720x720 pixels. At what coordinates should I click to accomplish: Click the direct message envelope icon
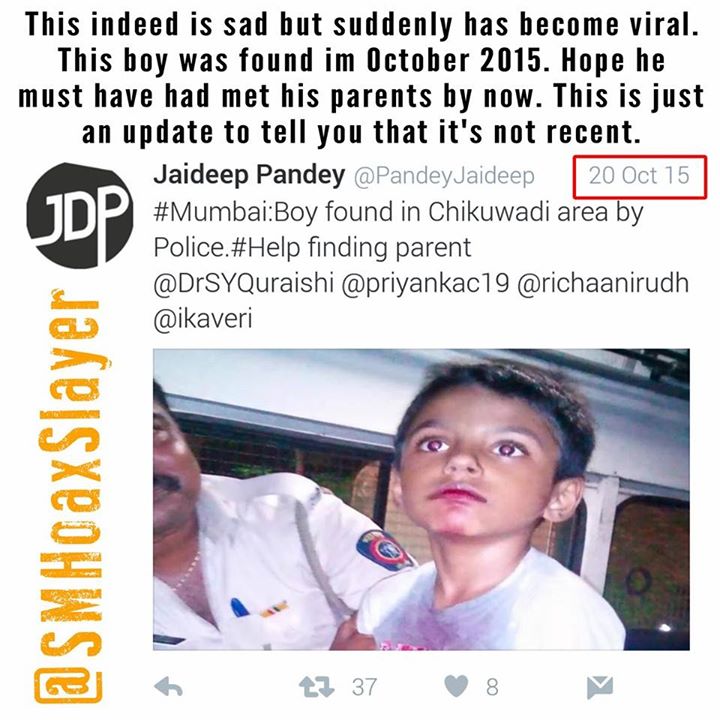point(600,687)
